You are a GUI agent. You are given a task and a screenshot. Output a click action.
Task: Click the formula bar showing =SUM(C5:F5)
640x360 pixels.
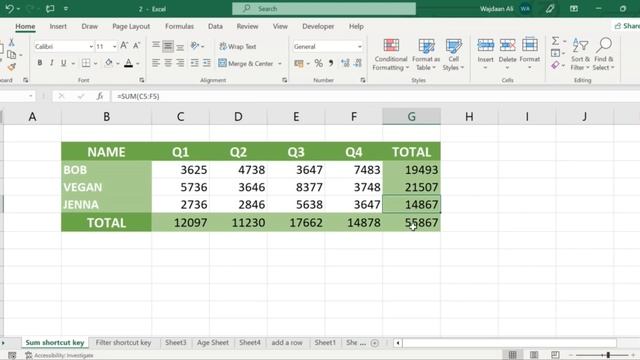[376, 96]
